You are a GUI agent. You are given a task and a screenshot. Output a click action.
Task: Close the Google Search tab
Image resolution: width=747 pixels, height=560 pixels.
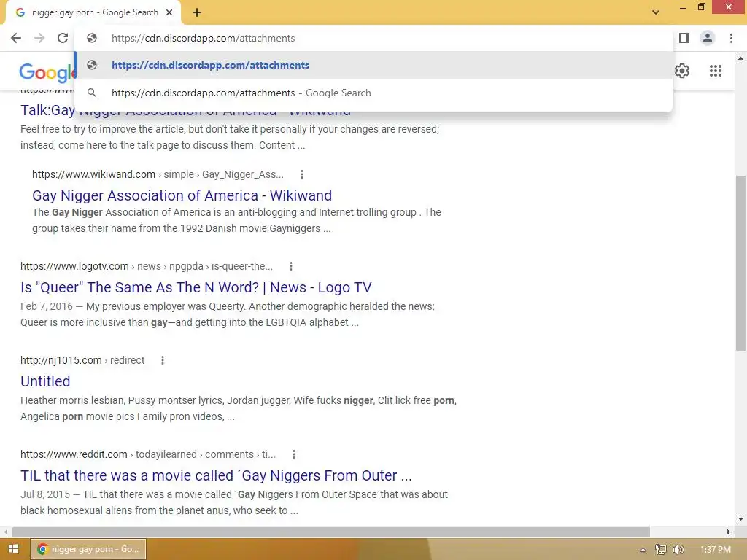[x=169, y=12]
